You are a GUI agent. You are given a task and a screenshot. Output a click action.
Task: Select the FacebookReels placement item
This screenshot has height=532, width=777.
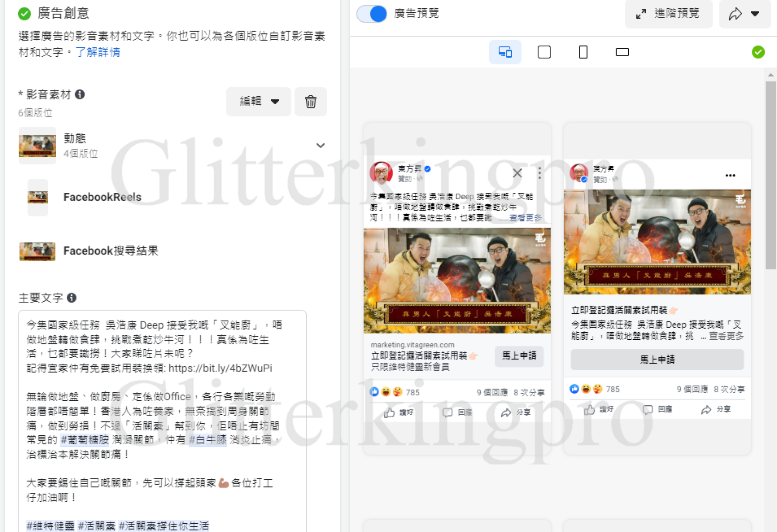click(x=102, y=197)
